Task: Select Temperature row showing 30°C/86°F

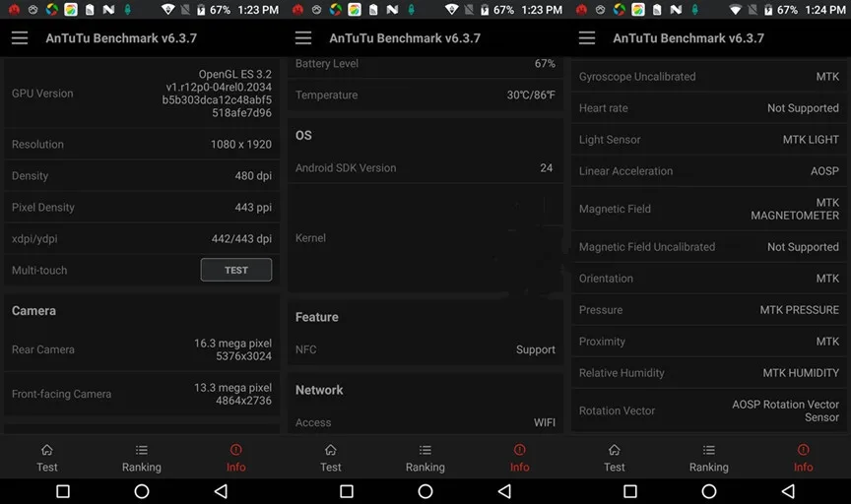Action: 425,94
